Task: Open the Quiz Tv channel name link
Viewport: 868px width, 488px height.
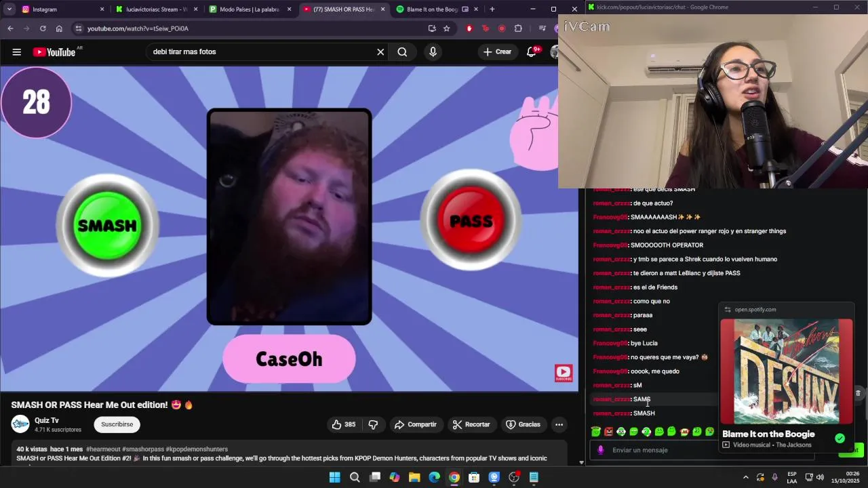Action: click(x=47, y=420)
